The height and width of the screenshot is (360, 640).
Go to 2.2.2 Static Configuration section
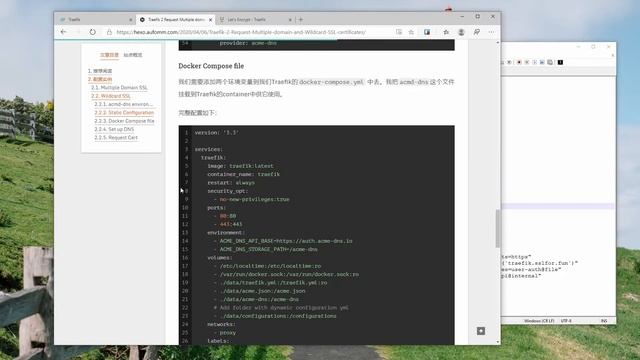[x=124, y=113]
